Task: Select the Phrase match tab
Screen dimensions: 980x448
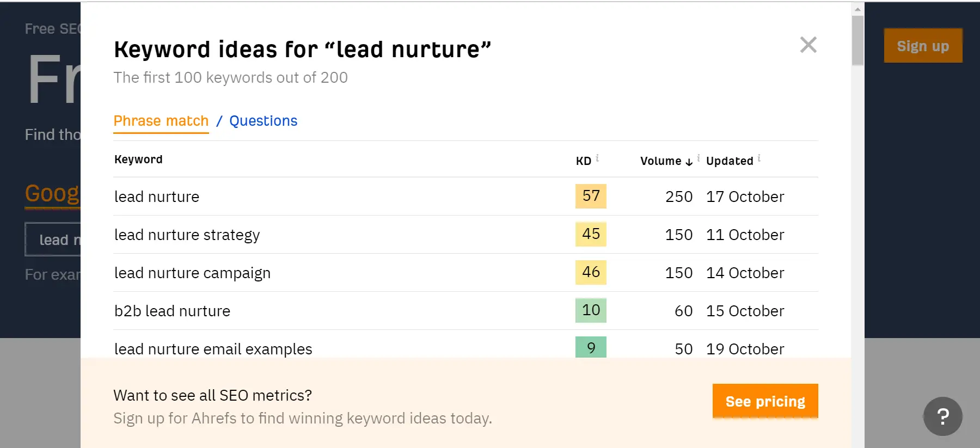Action: tap(161, 121)
